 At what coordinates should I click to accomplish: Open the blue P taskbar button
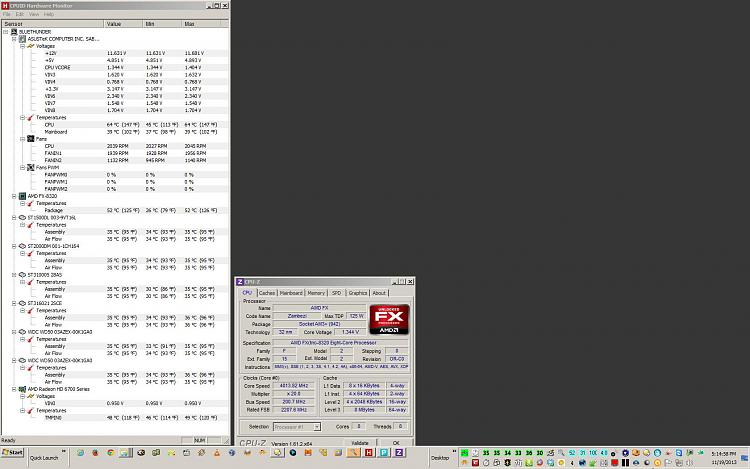tap(384, 452)
